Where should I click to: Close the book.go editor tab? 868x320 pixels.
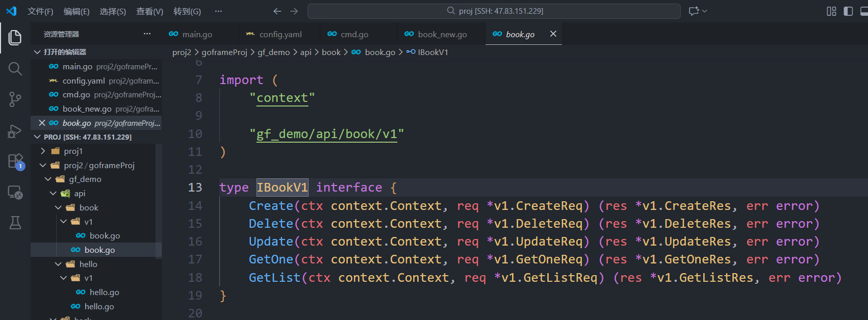[x=553, y=34]
